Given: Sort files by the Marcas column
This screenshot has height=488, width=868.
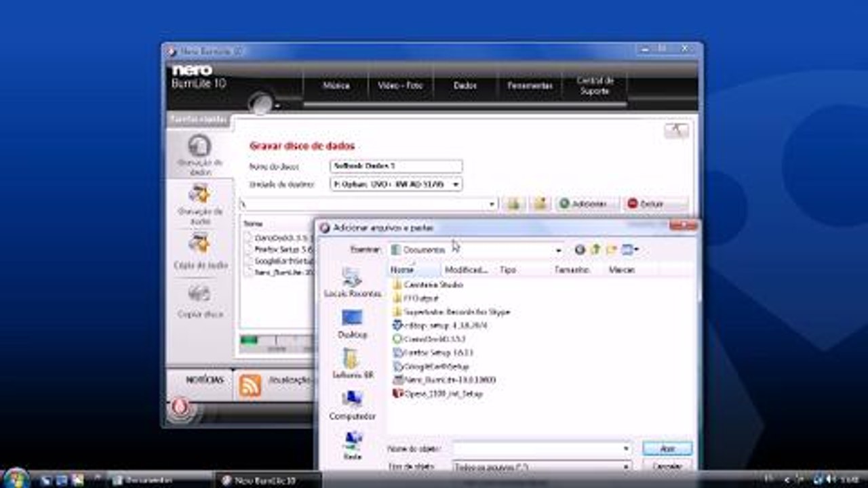Looking at the screenshot, I should (x=632, y=270).
